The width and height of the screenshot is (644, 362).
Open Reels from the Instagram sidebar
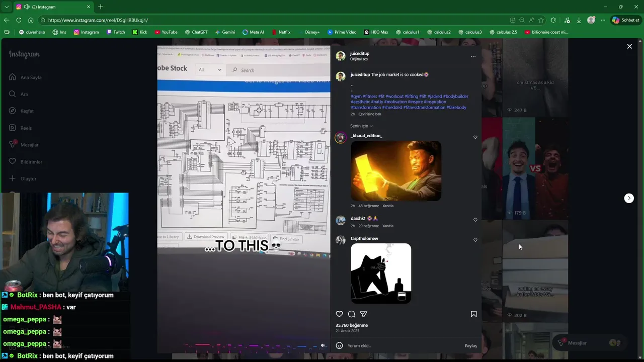tap(20, 128)
